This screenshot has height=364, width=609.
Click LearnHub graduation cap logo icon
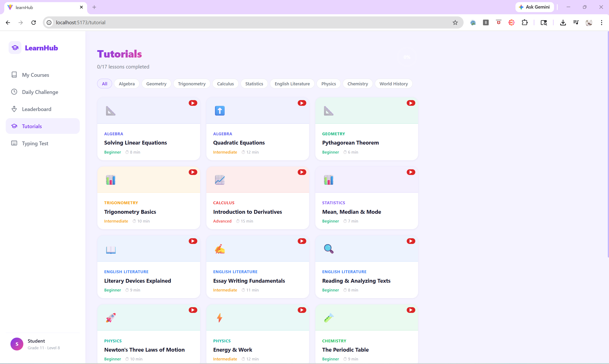(x=15, y=48)
